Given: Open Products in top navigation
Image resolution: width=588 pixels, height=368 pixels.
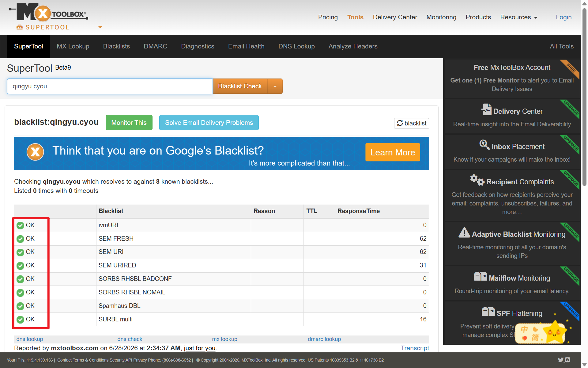Looking at the screenshot, I should tap(478, 17).
